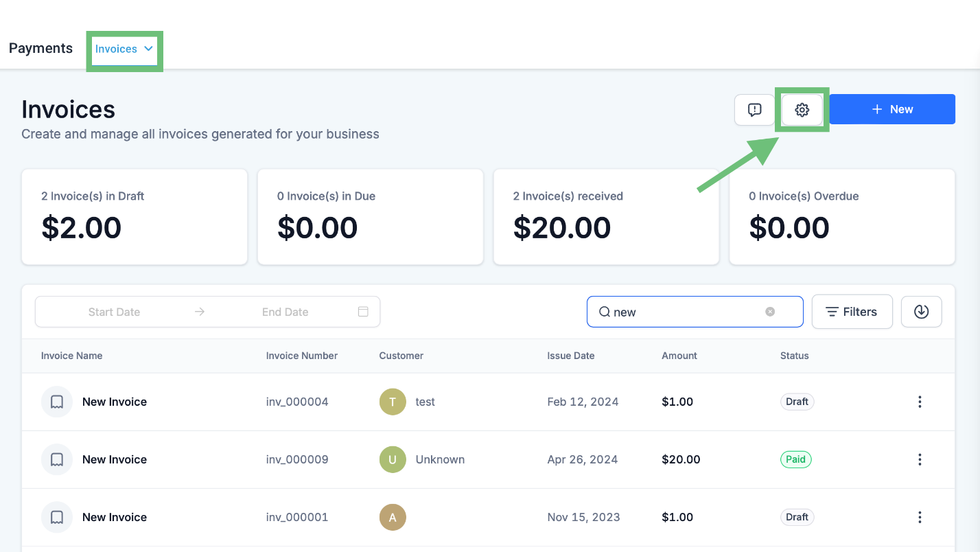Click the Amount column header

[679, 356]
